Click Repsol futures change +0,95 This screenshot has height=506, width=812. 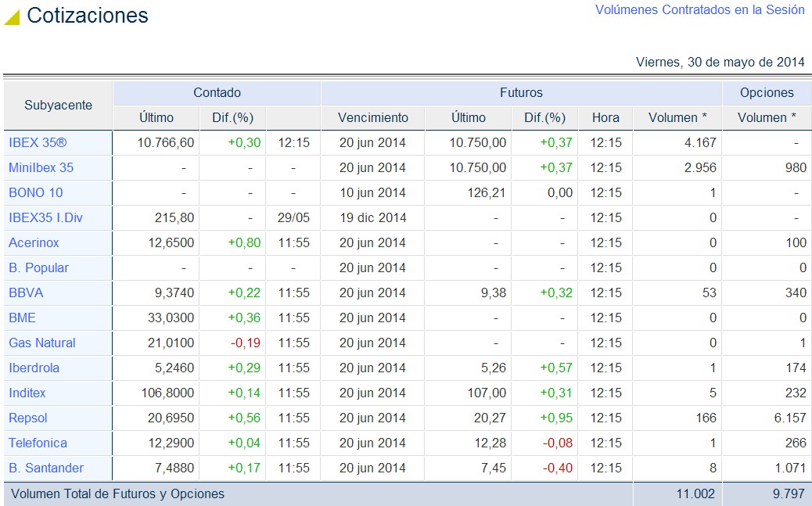tap(556, 418)
